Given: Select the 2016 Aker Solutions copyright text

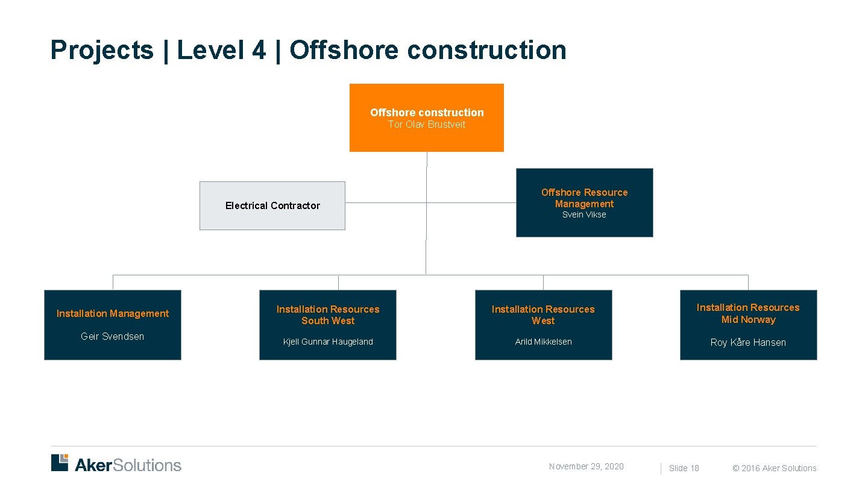Looking at the screenshot, I should (x=775, y=468).
